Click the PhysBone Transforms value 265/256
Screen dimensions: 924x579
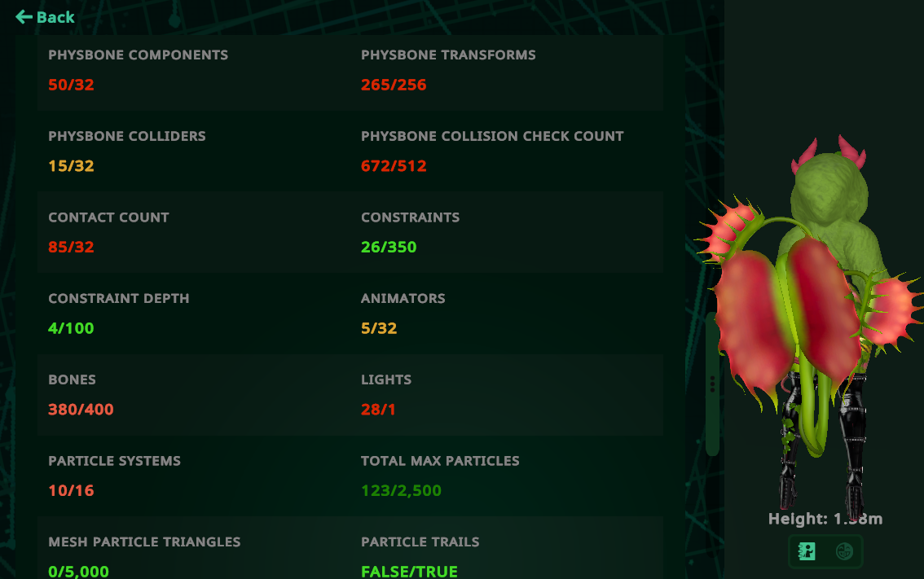(394, 85)
